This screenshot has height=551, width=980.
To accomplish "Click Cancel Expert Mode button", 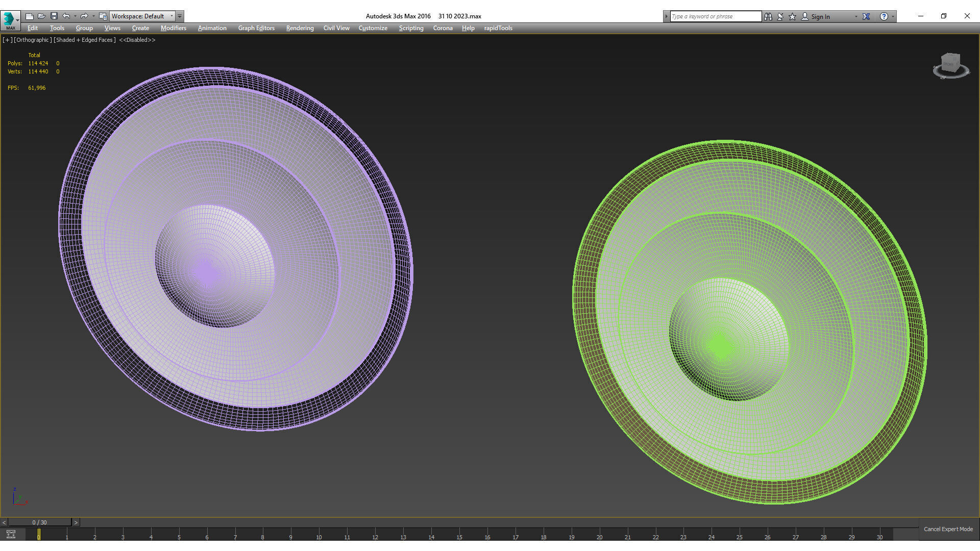I will pyautogui.click(x=948, y=529).
